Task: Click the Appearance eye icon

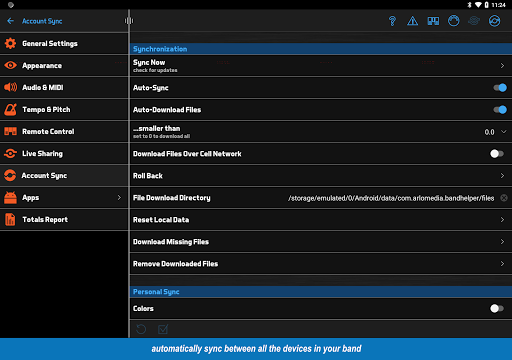Action: pyautogui.click(x=10, y=65)
